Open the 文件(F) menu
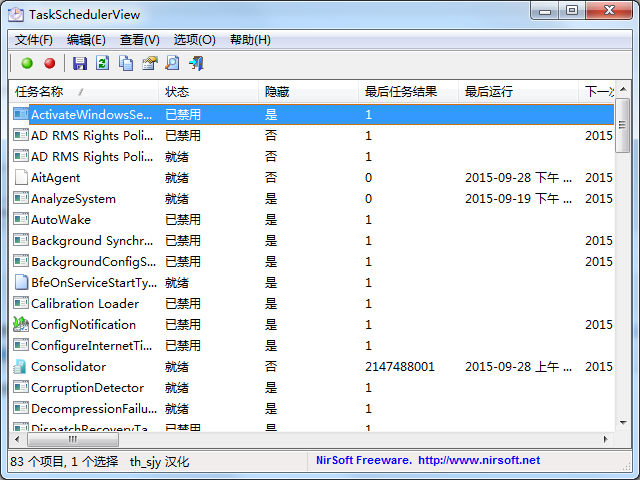The width and height of the screenshot is (640, 480). 34,40
